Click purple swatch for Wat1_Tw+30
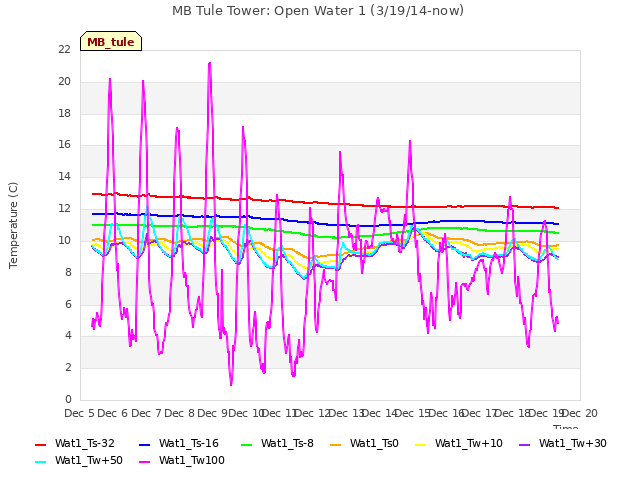 524,444
